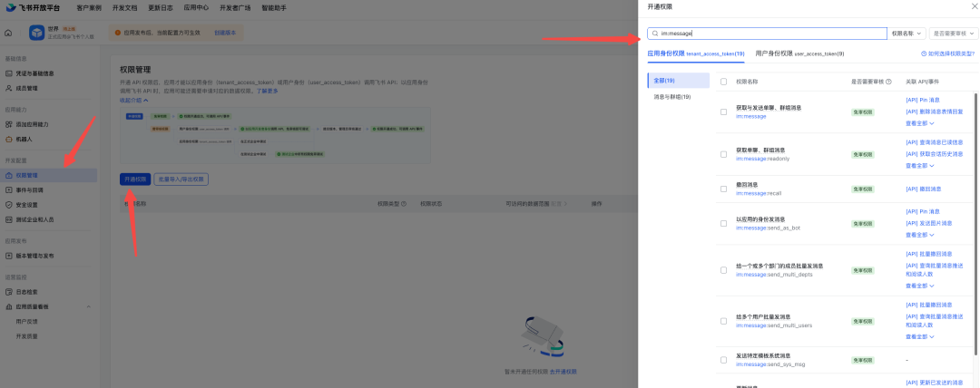
Task: Click the 机器人 sidebar icon
Action: (x=9, y=139)
